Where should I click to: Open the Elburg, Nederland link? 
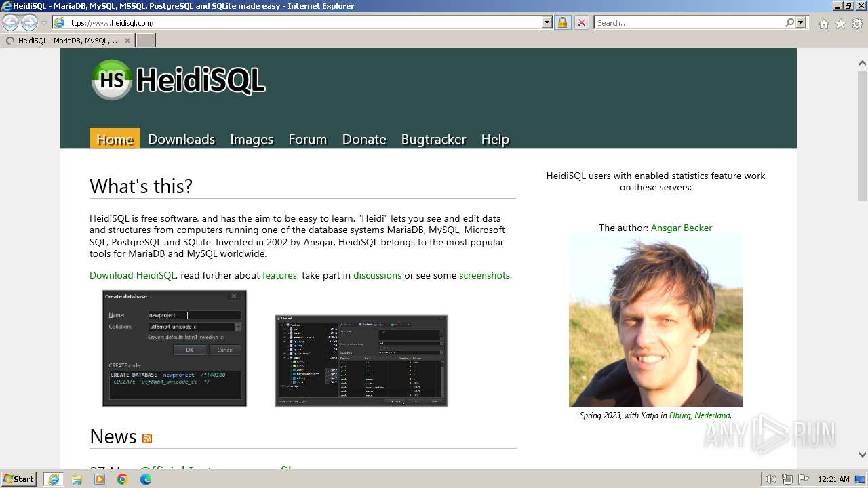point(699,415)
